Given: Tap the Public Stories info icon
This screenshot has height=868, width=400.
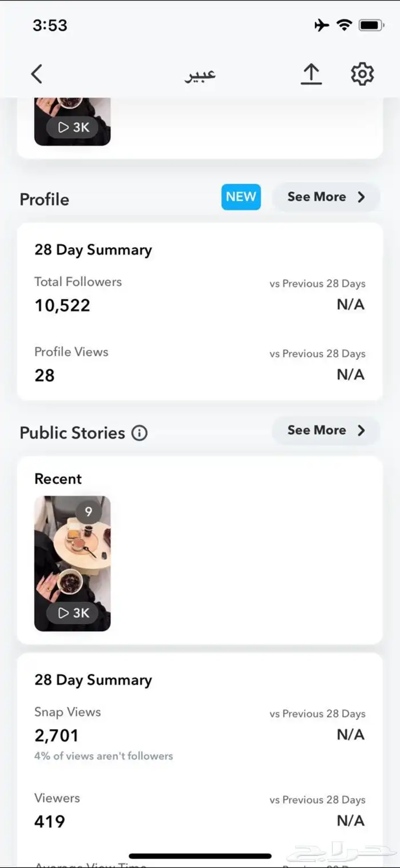Looking at the screenshot, I should (x=139, y=433).
